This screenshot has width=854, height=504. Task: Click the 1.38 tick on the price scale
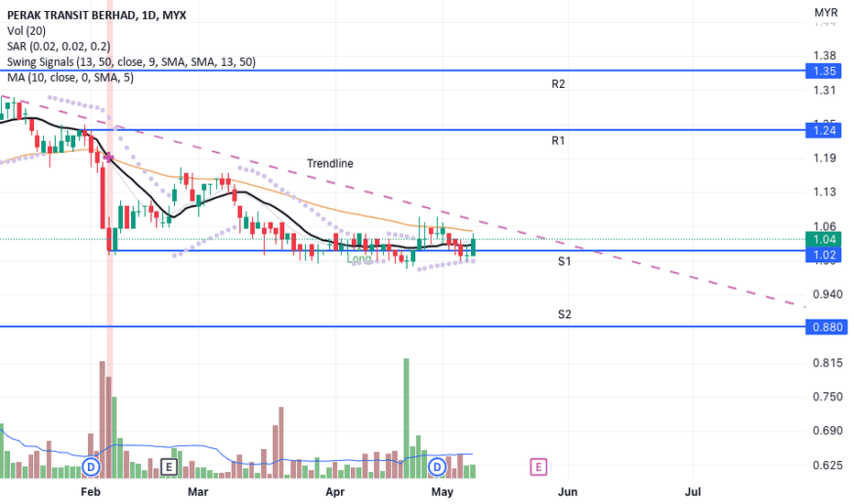pos(824,56)
